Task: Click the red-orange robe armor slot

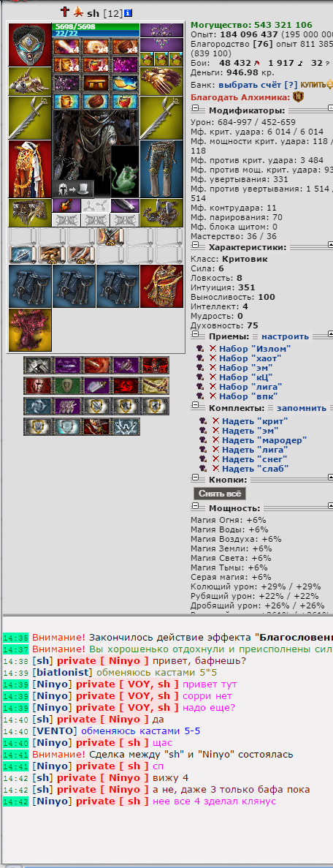Action: pos(30,169)
